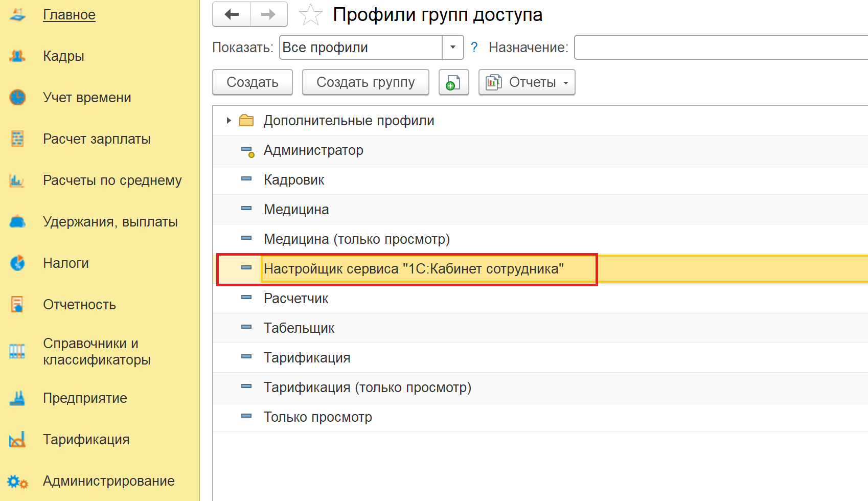The width and height of the screenshot is (868, 501).
Task: Click the Медицина profile row icon
Action: [246, 209]
